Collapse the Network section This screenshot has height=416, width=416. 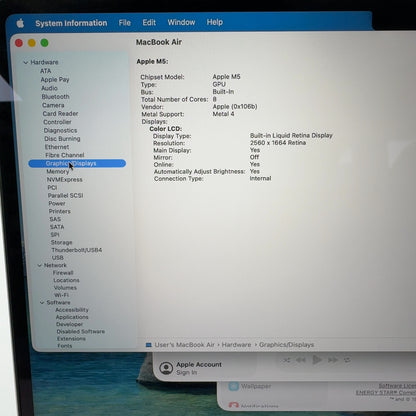pyautogui.click(x=40, y=265)
